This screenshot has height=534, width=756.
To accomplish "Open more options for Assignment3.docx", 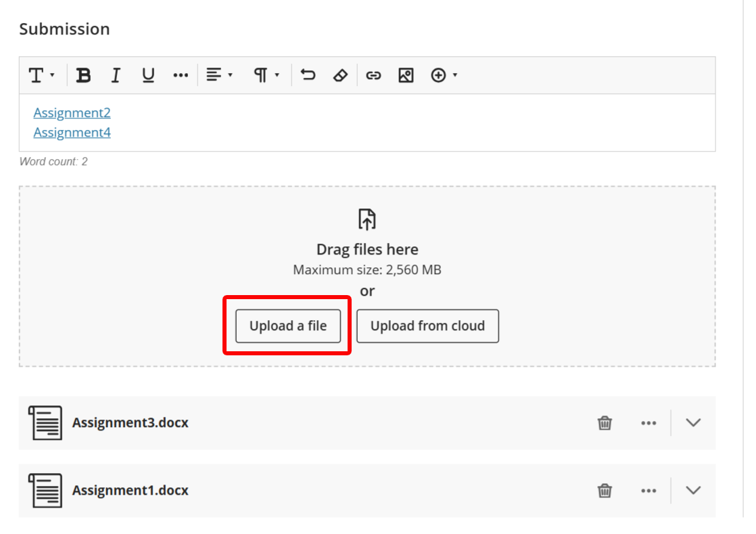I will click(648, 423).
